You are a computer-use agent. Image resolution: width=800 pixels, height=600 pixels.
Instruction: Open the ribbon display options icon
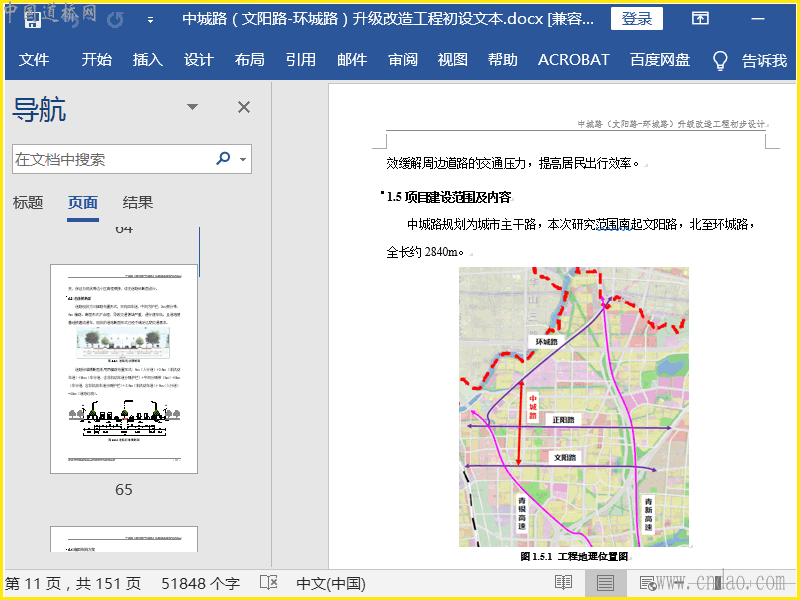point(701,19)
